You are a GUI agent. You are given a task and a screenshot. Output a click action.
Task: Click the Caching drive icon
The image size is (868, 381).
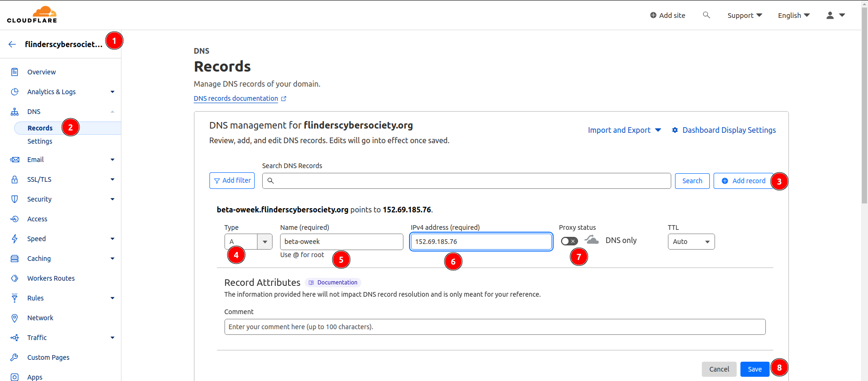(15, 259)
